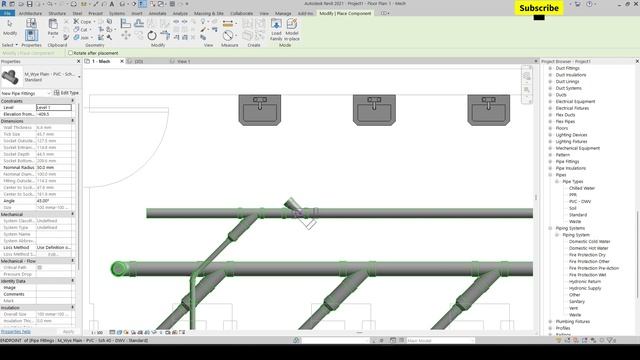This screenshot has width=640, height=360.
Task: Click the Loss Method value field
Action: coord(53,247)
